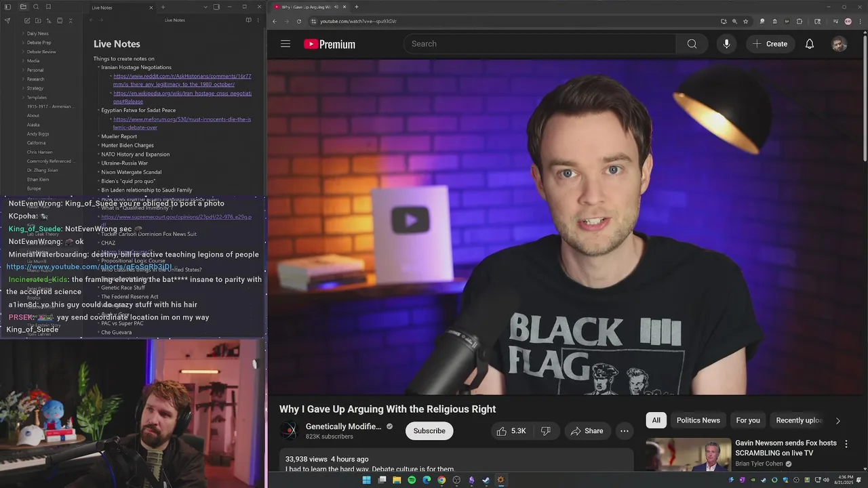The image size is (868, 488).
Task: Select Politics News filter chip
Action: 698,420
